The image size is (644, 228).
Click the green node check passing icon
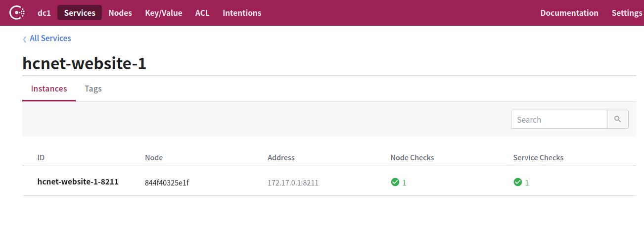tap(395, 182)
